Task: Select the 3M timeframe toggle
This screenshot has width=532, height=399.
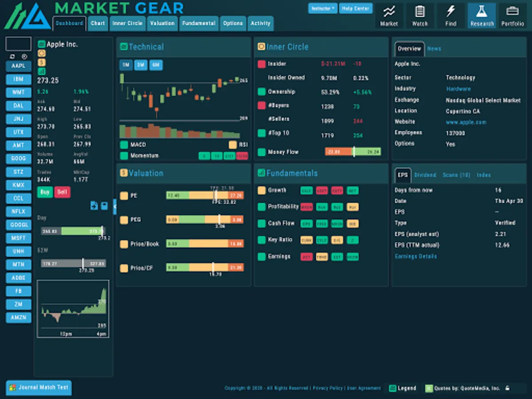Action: (x=141, y=65)
